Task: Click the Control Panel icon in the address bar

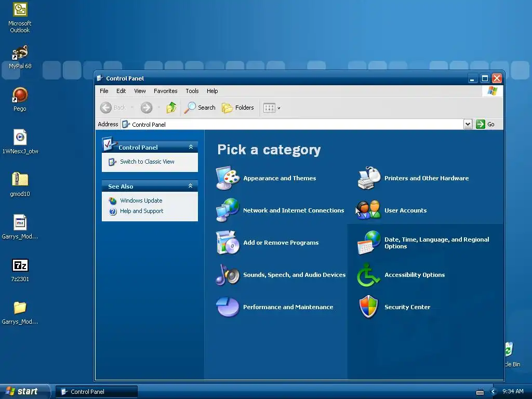Action: coord(126,124)
